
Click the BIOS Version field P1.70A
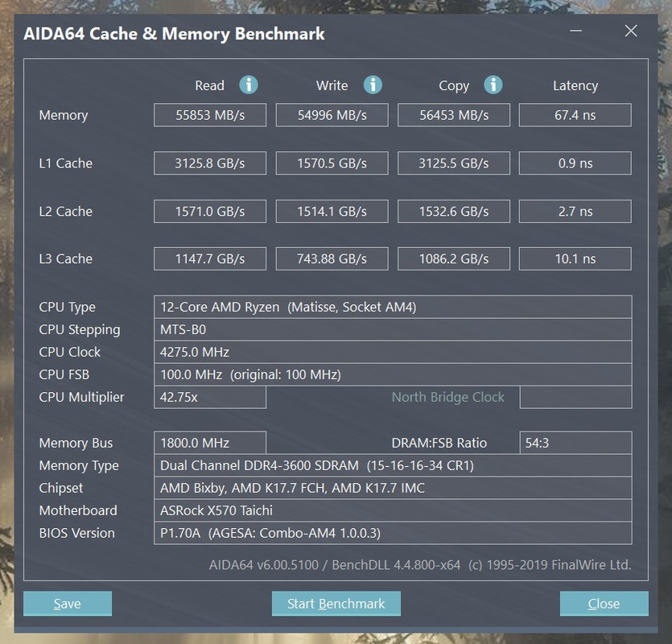tap(393, 533)
